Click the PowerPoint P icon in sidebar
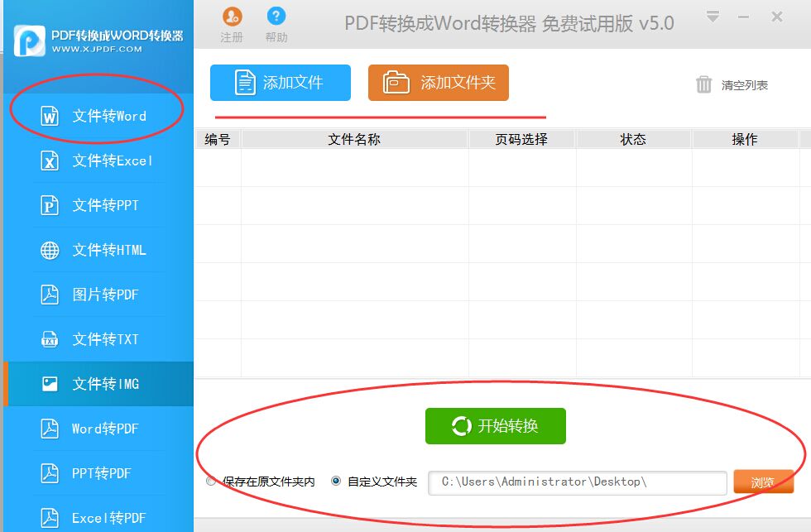Screen dimensions: 811x532 [50, 205]
